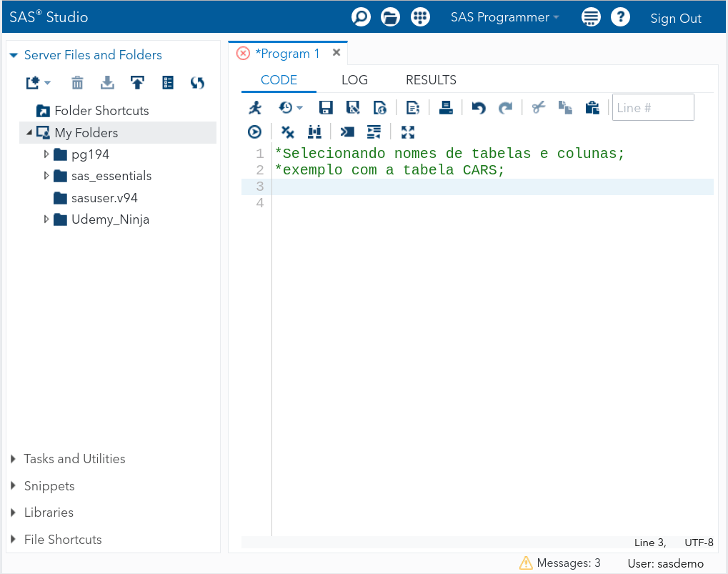Click the Search icon in the header

pyautogui.click(x=361, y=17)
